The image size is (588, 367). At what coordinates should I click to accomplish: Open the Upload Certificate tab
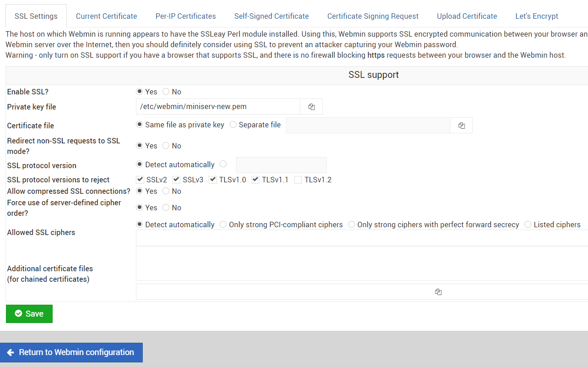point(467,16)
